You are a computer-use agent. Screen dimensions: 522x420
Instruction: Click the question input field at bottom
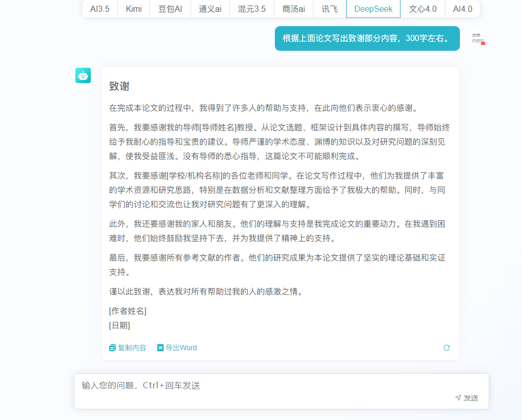click(231, 386)
